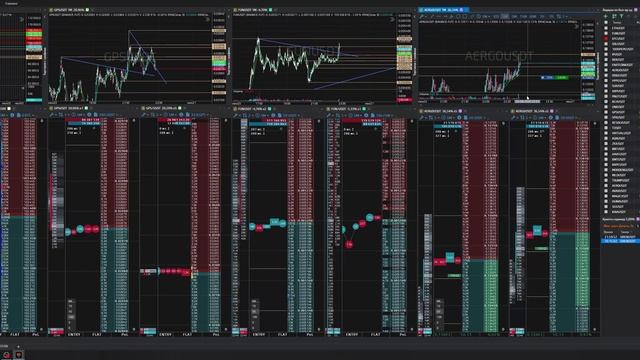Click color square on AERGOUSDT chart tab
640x360 pixels.
462,10
